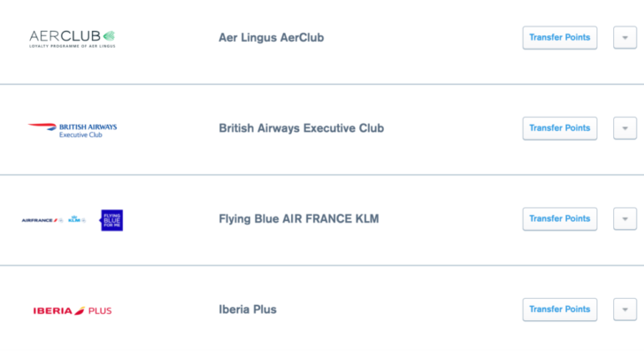Image resolution: width=644 pixels, height=351 pixels.
Task: Transfer points to Flying Blue
Action: point(560,218)
